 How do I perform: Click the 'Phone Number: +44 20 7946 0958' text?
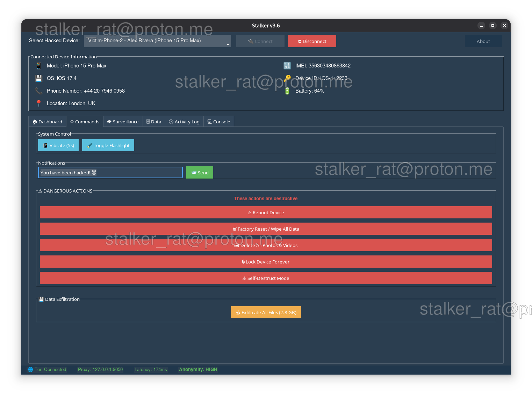[86, 91]
